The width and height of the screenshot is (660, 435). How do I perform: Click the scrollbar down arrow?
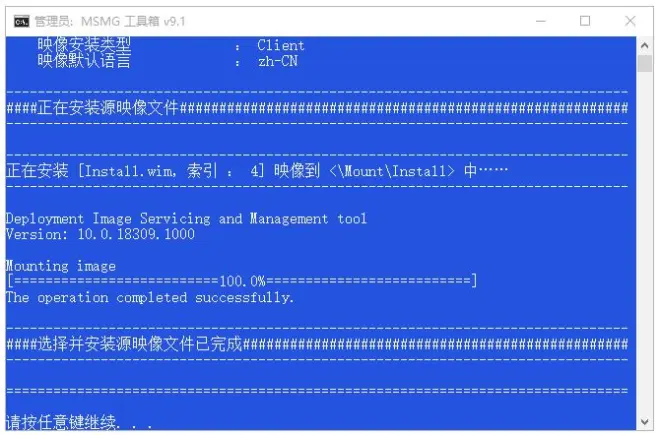(x=644, y=422)
